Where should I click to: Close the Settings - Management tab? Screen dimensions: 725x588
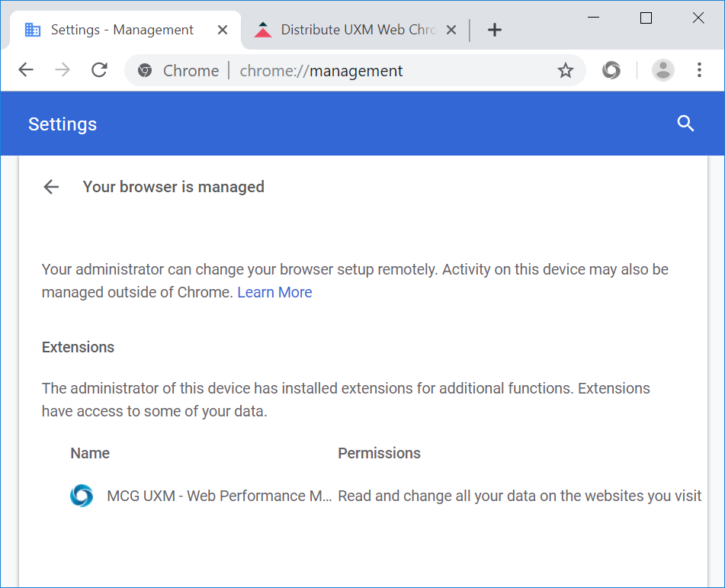pyautogui.click(x=223, y=30)
